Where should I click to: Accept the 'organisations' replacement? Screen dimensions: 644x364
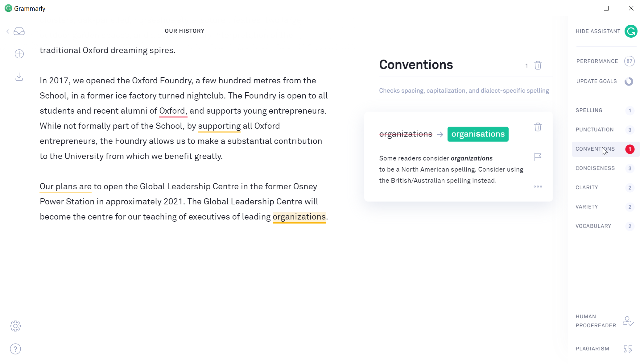(x=478, y=134)
